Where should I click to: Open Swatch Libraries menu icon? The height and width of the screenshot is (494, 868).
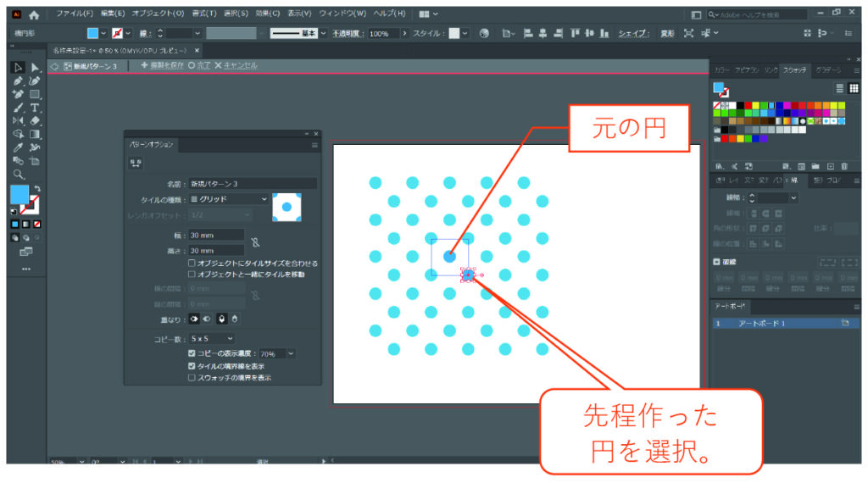pyautogui.click(x=719, y=166)
